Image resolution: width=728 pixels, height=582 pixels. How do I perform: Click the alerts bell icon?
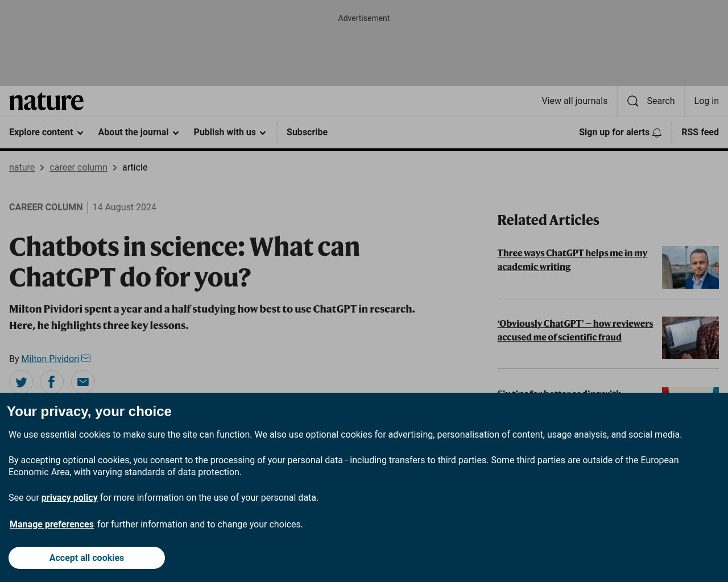tap(657, 132)
